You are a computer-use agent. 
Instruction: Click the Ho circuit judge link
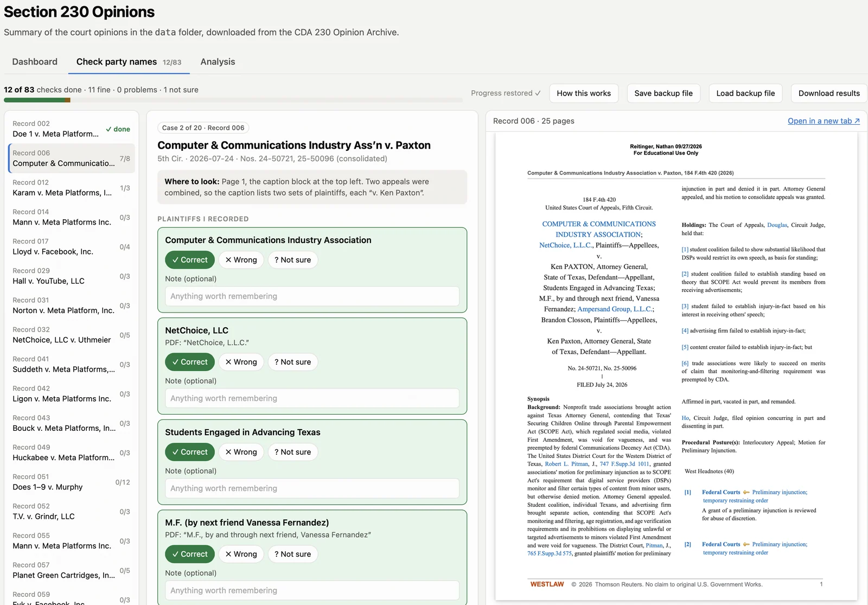click(x=685, y=418)
